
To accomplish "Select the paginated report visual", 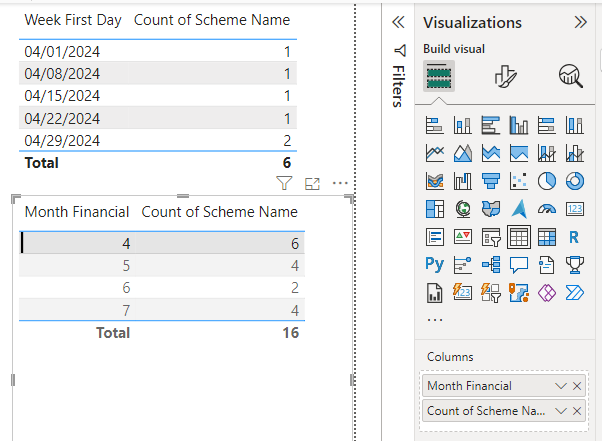I will [x=435, y=293].
